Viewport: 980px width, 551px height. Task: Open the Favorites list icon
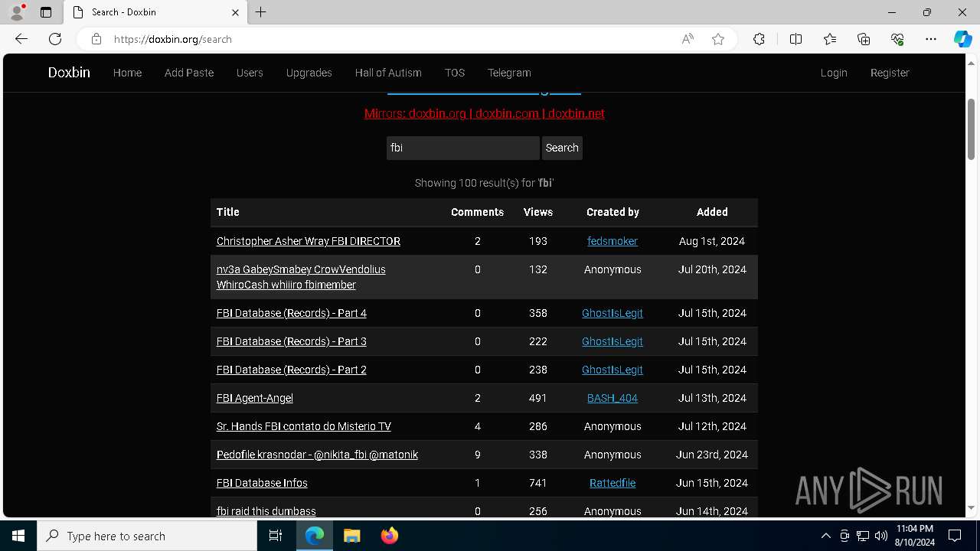click(830, 39)
